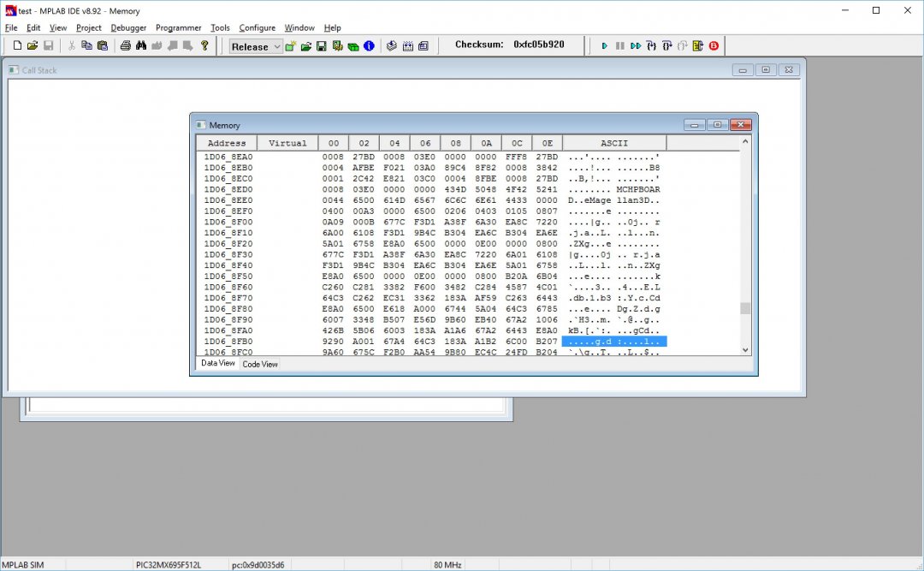Click the Memory window scrollbar down arrow

[x=744, y=349]
